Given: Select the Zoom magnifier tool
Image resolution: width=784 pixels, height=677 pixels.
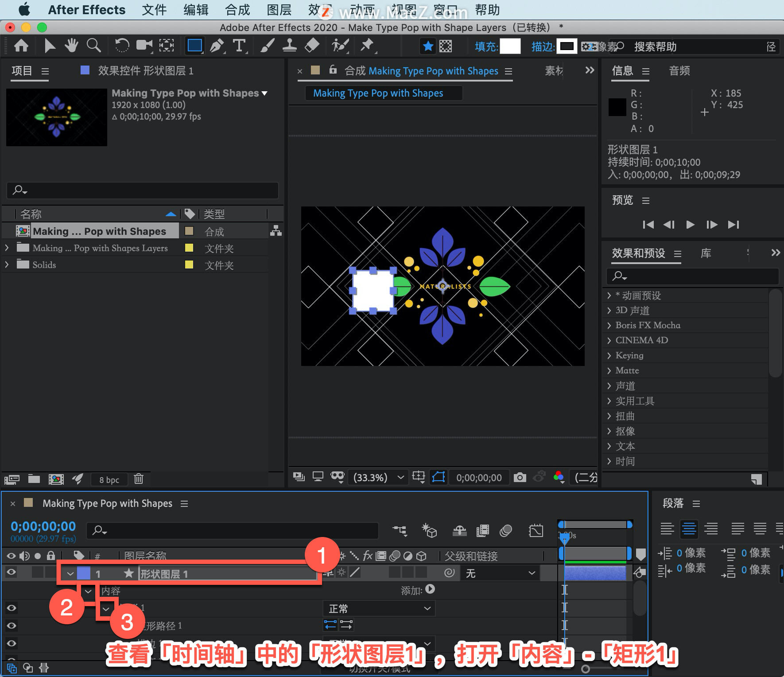Looking at the screenshot, I should (x=93, y=46).
